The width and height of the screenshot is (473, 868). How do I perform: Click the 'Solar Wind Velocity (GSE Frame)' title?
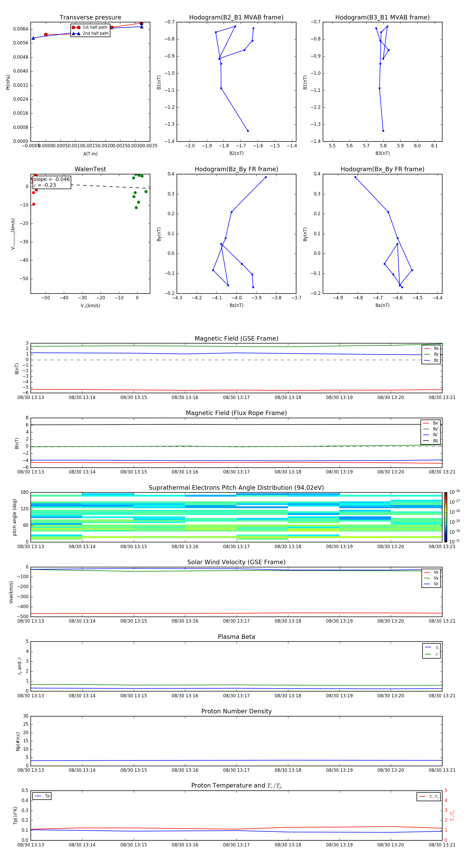(x=236, y=562)
